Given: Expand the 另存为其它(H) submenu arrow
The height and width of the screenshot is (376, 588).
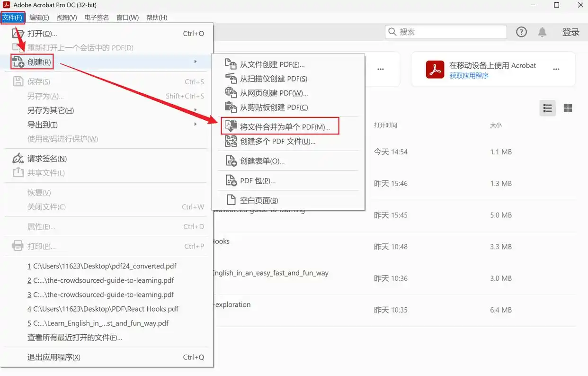Looking at the screenshot, I should tap(195, 110).
